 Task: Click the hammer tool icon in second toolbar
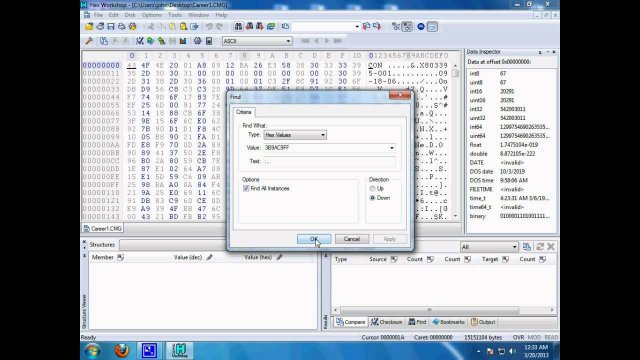coord(89,41)
